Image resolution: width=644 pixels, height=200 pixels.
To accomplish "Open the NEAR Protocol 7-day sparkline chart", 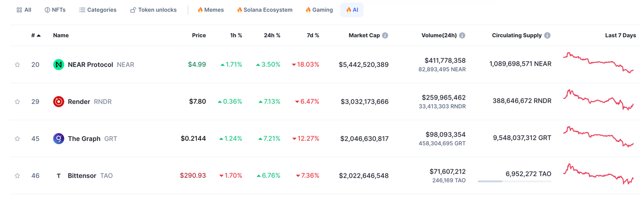I will (x=599, y=63).
